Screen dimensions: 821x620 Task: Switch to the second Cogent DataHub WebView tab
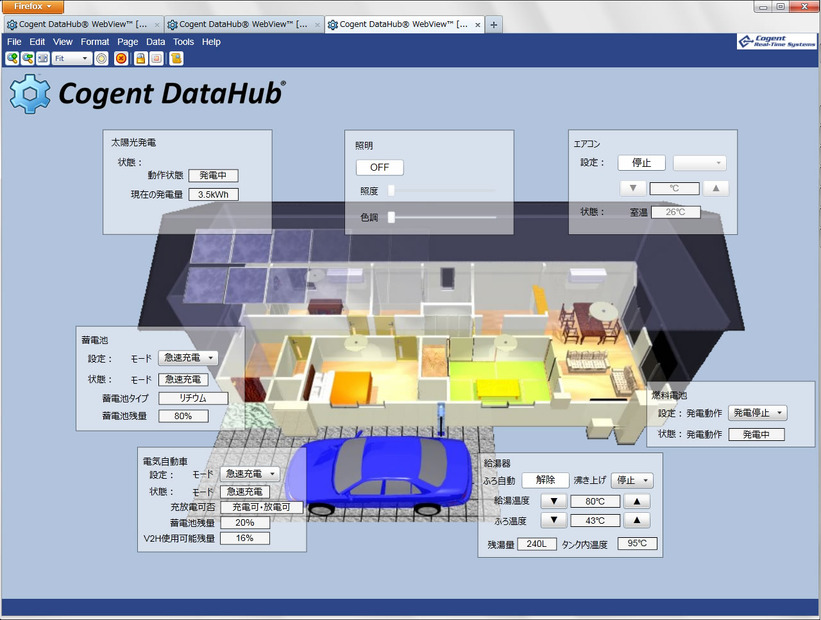(244, 24)
